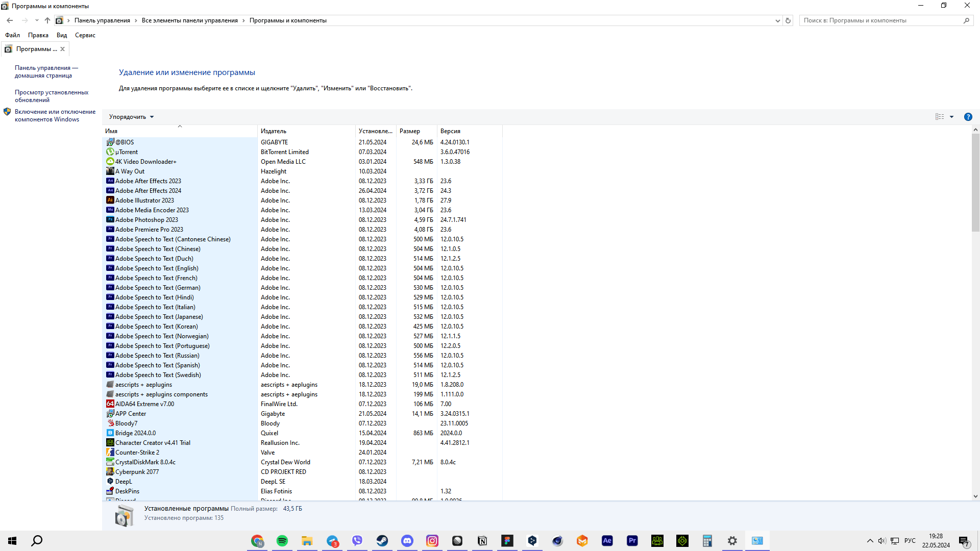Close the Программы tab

pyautogui.click(x=62, y=49)
